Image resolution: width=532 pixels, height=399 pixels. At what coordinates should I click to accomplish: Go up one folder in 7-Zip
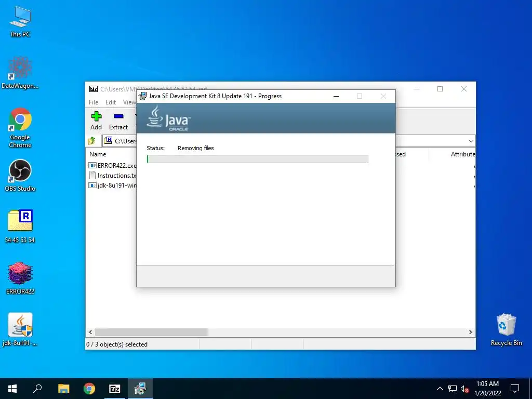[92, 140]
